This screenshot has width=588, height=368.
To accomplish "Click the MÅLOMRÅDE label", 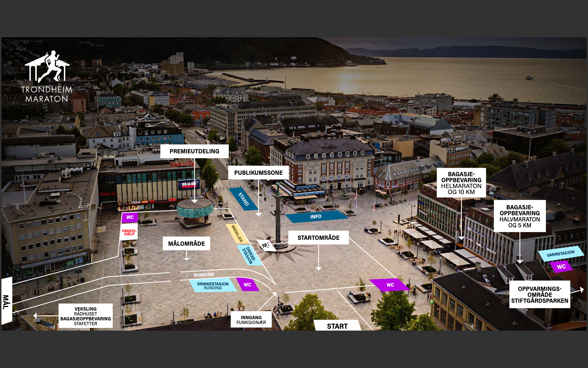I will 186,243.
